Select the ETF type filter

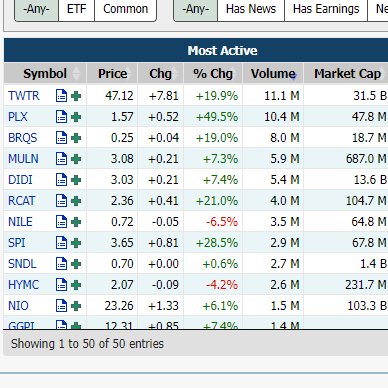[x=76, y=9]
